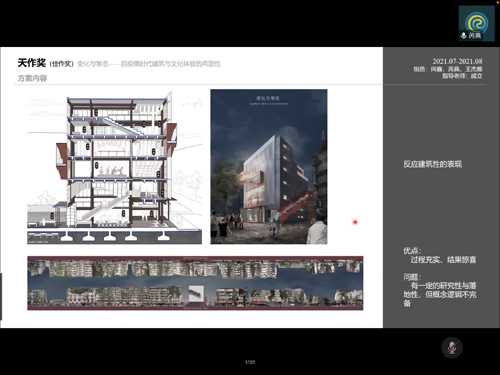Screen dimensions: 500x375
Task: Unmute using the crossed-out microphone button
Action: coord(452,347)
